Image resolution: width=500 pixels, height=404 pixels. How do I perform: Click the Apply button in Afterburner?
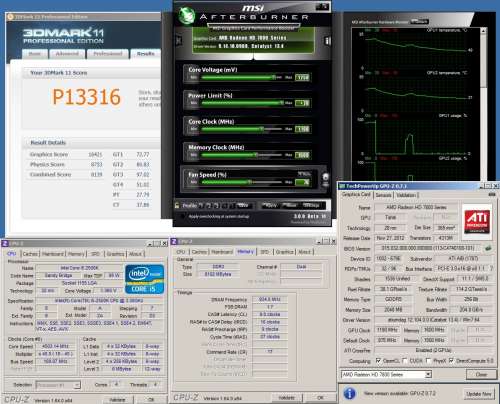271,205
